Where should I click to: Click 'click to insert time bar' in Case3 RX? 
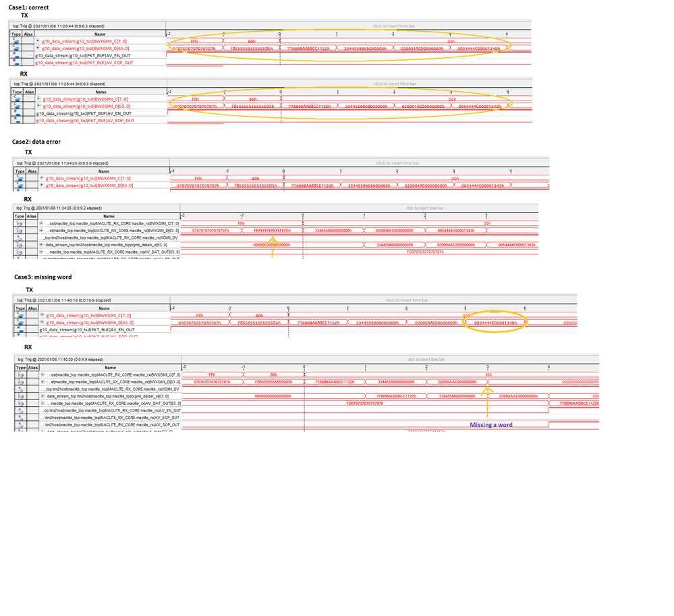tap(426, 360)
